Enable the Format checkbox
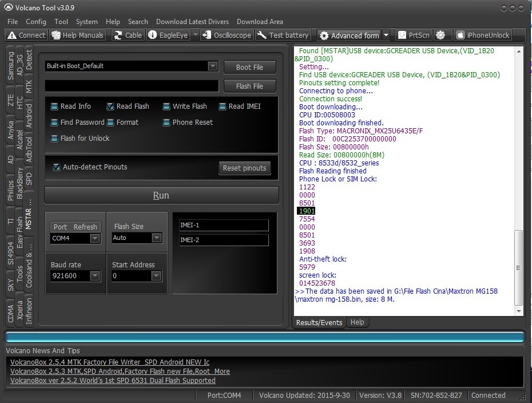532x403 pixels. point(110,123)
